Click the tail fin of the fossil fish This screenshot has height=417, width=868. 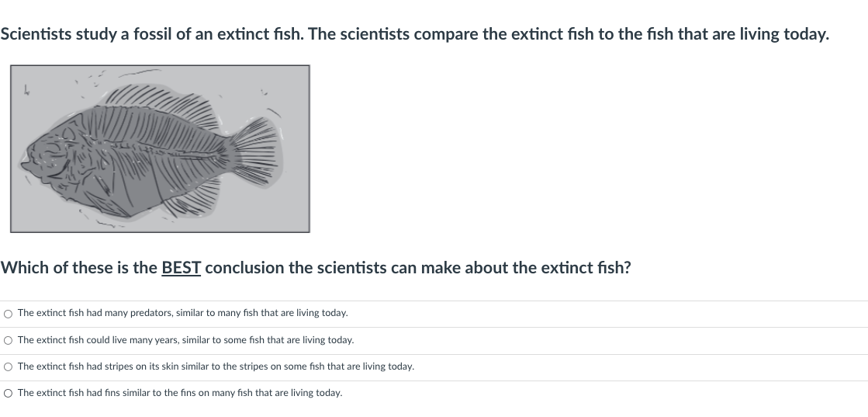coord(256,151)
